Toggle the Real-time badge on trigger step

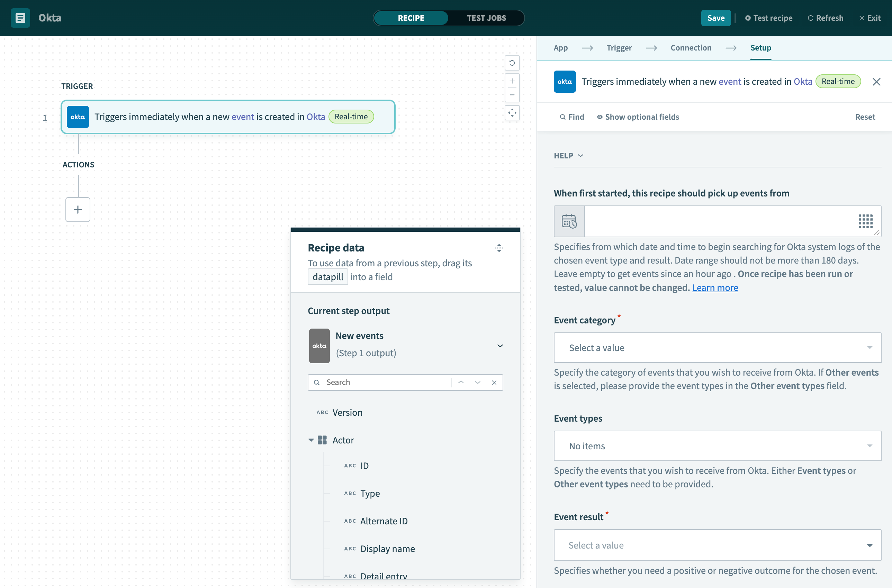(351, 117)
